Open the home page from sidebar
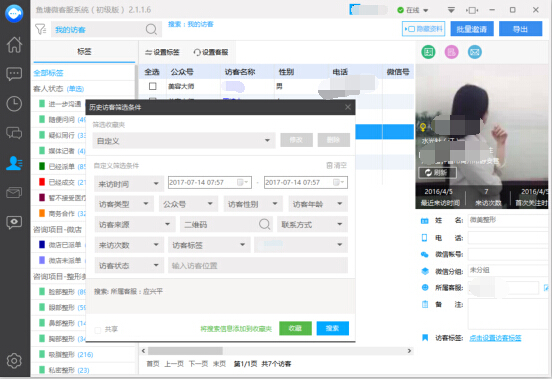The width and height of the screenshot is (552, 379). [x=14, y=45]
